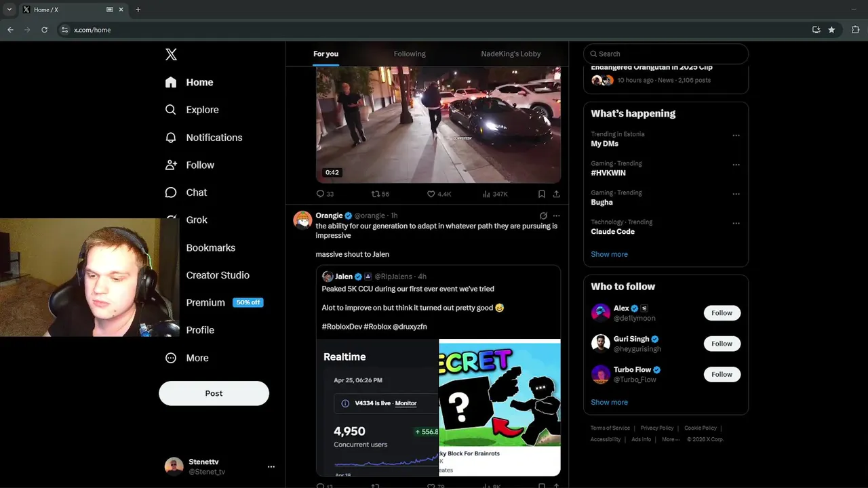The image size is (868, 488).
Task: Show more trends under What's happening
Action: point(609,254)
